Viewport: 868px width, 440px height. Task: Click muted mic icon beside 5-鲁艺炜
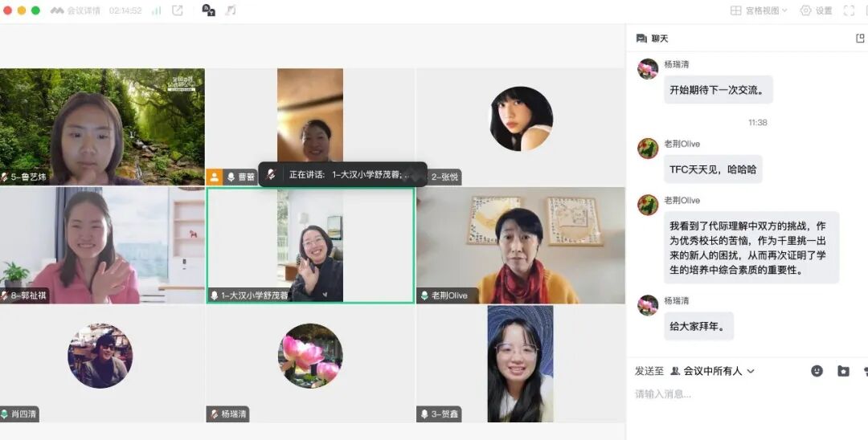point(5,177)
